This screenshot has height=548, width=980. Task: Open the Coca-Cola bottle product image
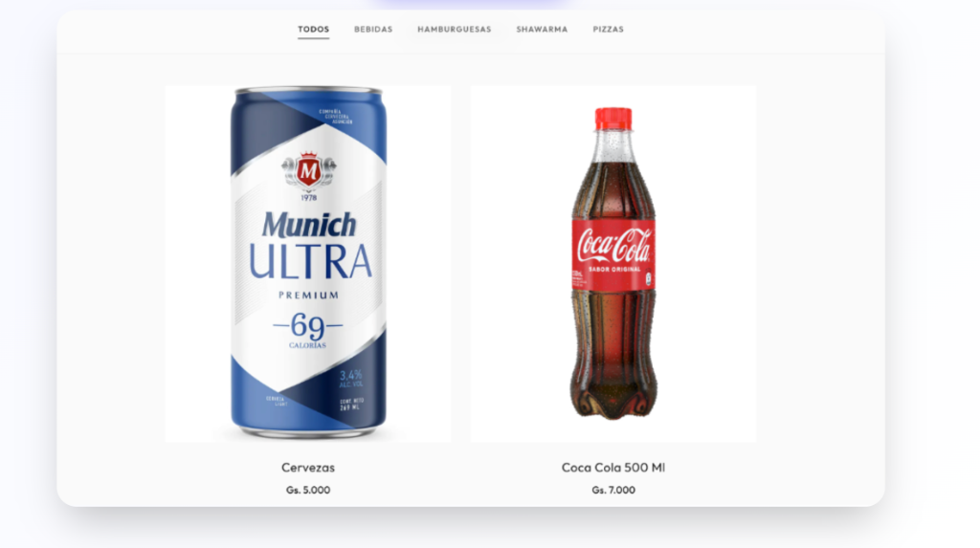click(x=613, y=264)
